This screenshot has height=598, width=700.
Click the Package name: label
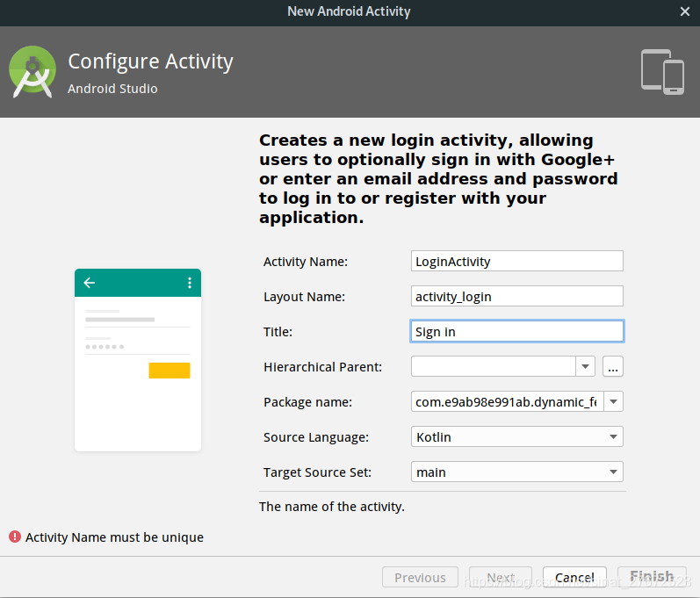point(307,402)
